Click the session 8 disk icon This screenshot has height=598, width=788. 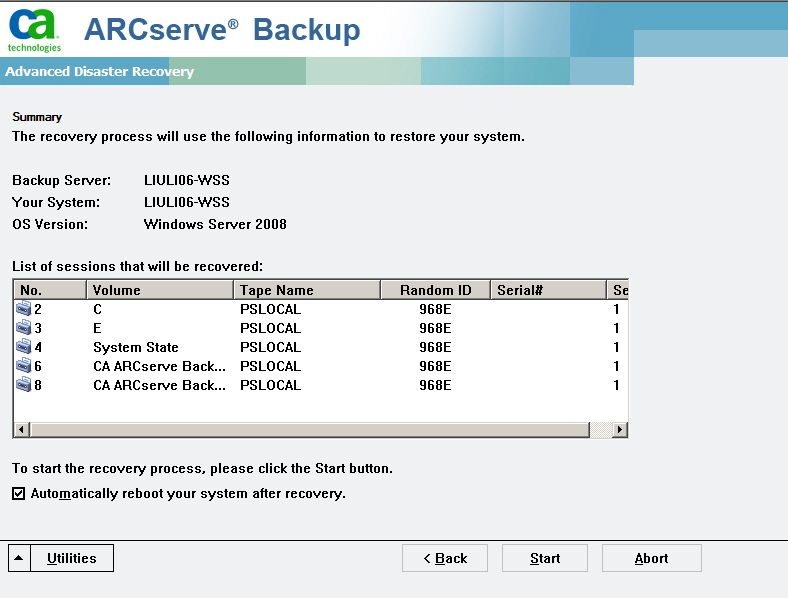[x=24, y=385]
